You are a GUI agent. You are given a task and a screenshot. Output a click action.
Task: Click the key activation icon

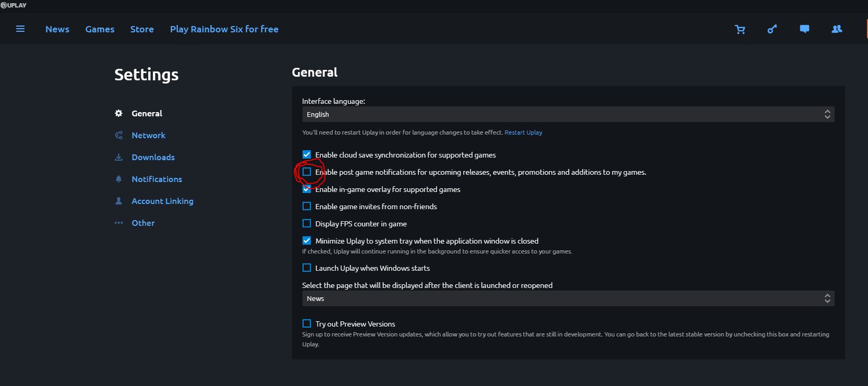pos(772,29)
